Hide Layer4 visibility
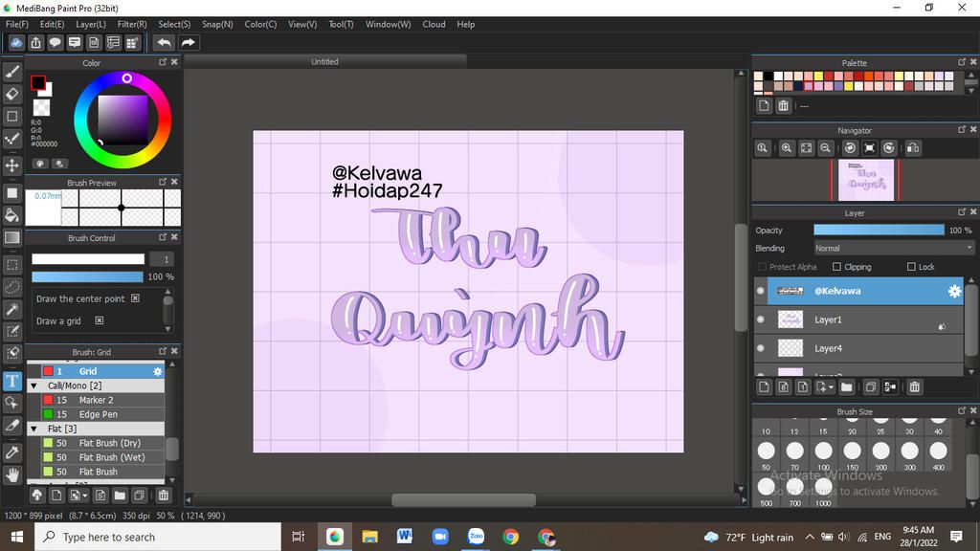This screenshot has width=980, height=551. (761, 348)
